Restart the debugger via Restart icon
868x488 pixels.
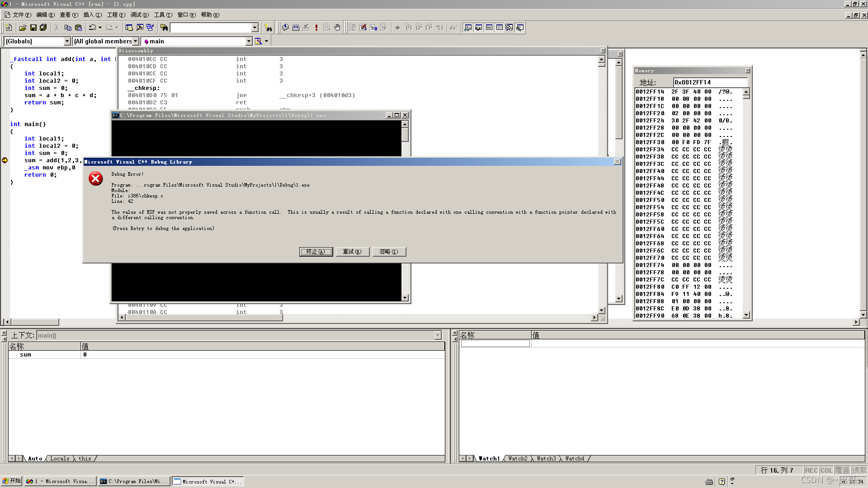[353, 28]
